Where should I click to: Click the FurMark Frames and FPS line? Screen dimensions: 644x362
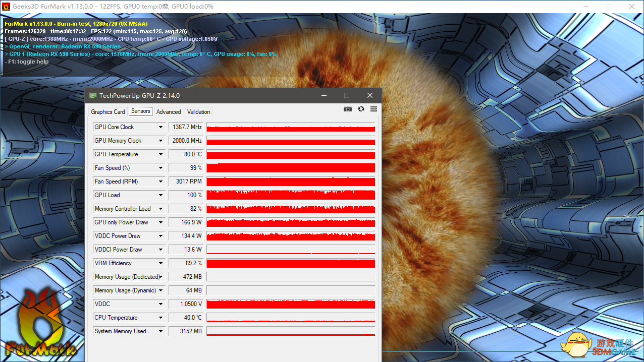95,31
